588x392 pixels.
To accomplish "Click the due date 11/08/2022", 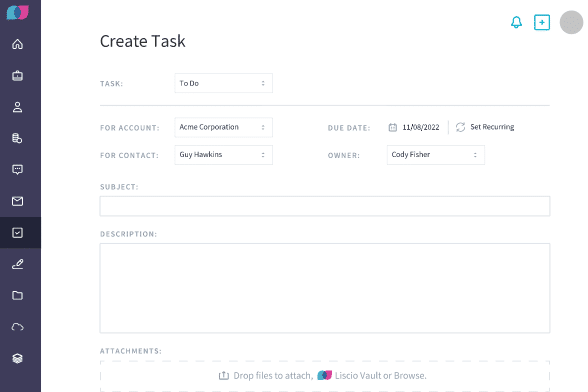I will point(421,127).
